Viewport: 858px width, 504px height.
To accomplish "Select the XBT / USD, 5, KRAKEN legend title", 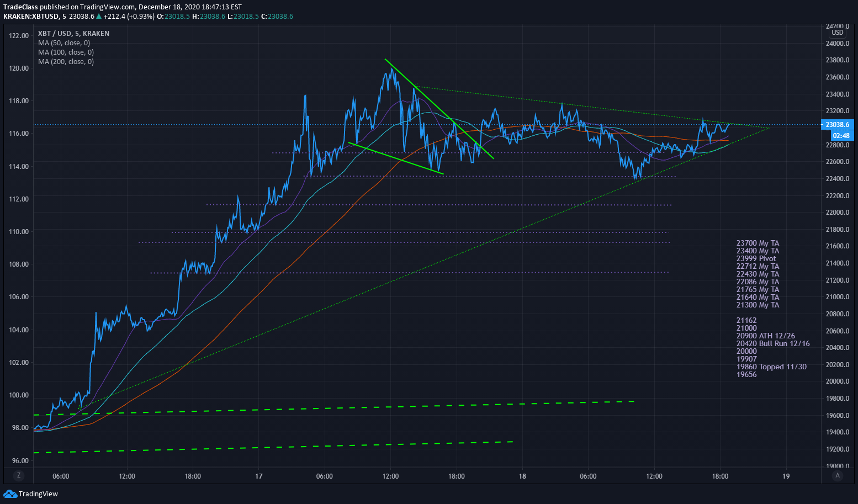I will [73, 34].
